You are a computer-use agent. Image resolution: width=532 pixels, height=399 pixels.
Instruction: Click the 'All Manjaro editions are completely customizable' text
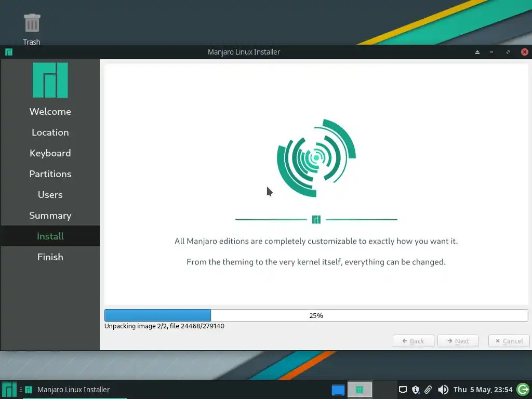[x=316, y=241]
